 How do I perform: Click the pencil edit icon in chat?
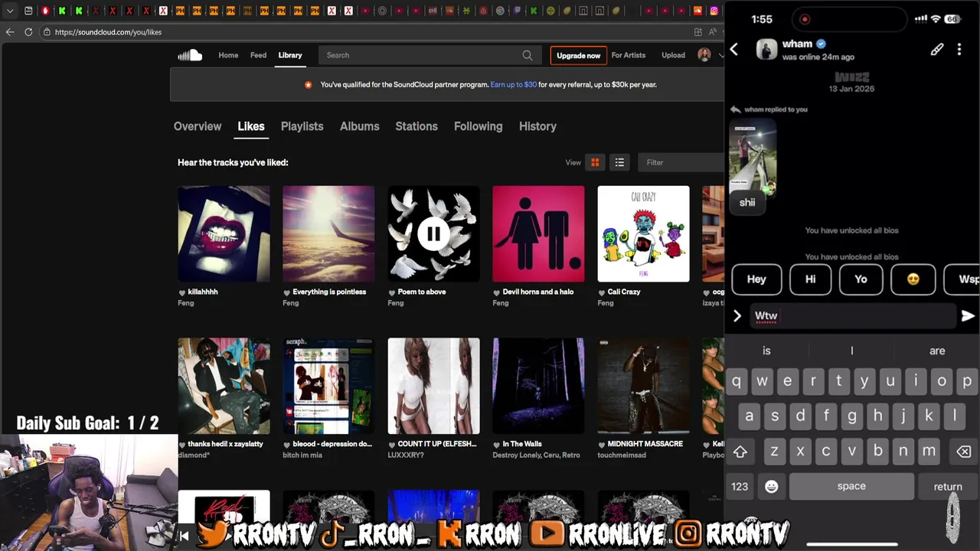pyautogui.click(x=937, y=50)
